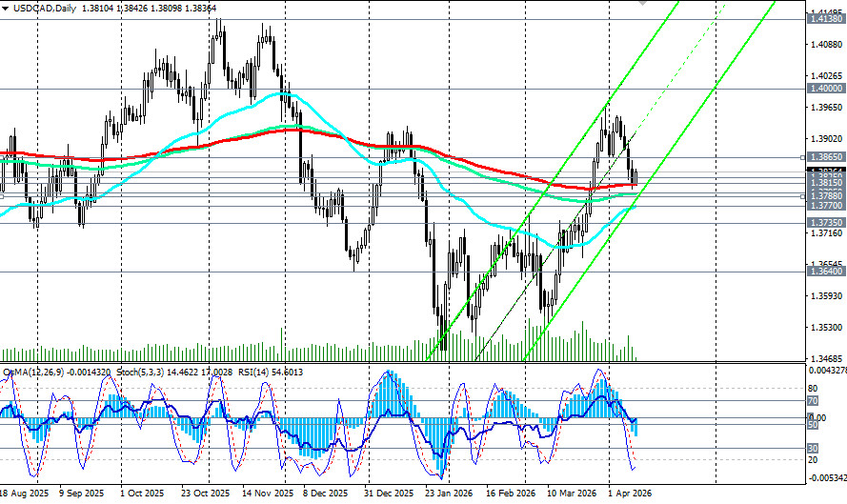847x504 pixels.
Task: Click the 1.39020 price scale value
Action: (826, 139)
